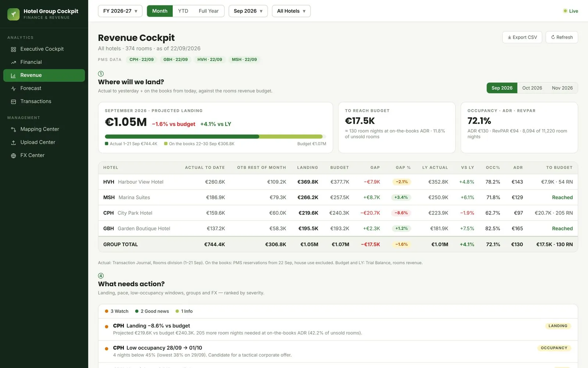Click the Hotel Group Cockpit leaf logo

14,14
